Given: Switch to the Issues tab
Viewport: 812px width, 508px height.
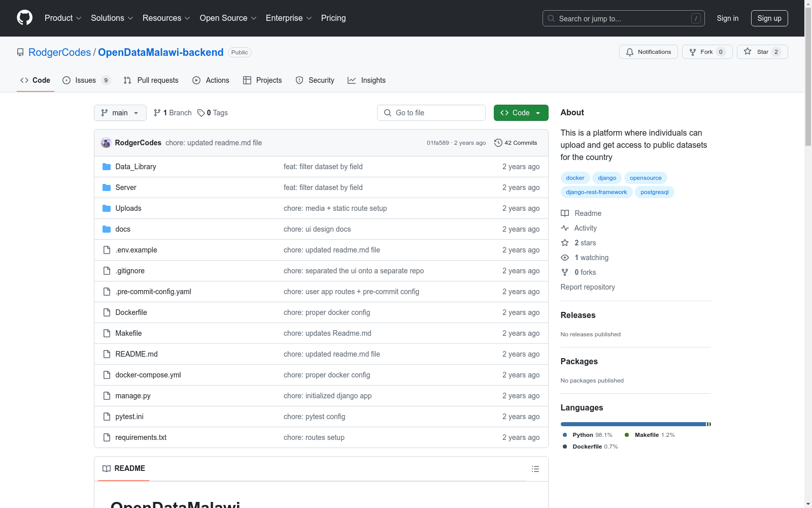Looking at the screenshot, I should [86, 80].
